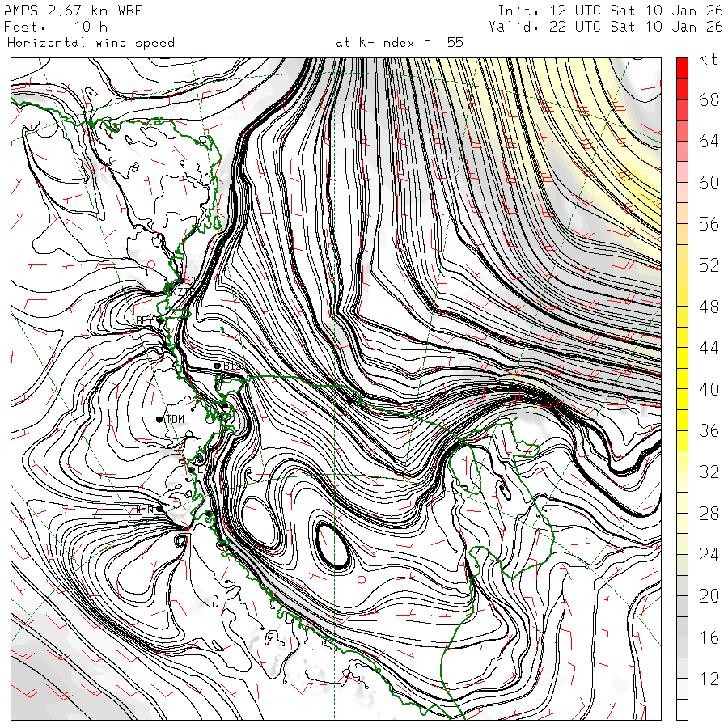Click the 48 value on the color scale

[x=709, y=307]
